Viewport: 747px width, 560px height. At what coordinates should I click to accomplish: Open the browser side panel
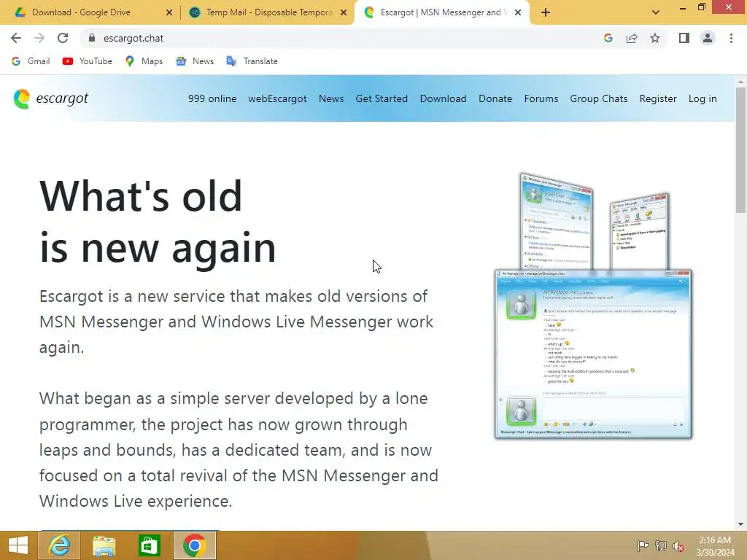pyautogui.click(x=684, y=38)
